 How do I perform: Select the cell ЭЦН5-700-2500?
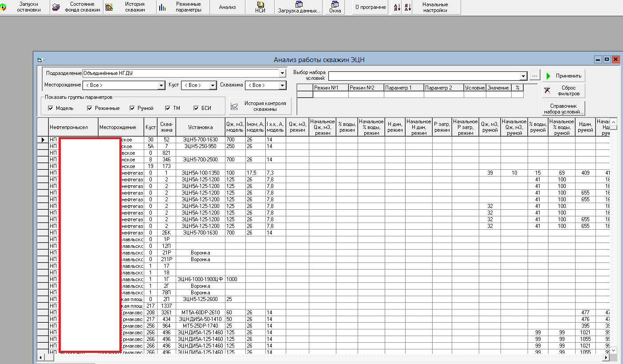(x=200, y=160)
